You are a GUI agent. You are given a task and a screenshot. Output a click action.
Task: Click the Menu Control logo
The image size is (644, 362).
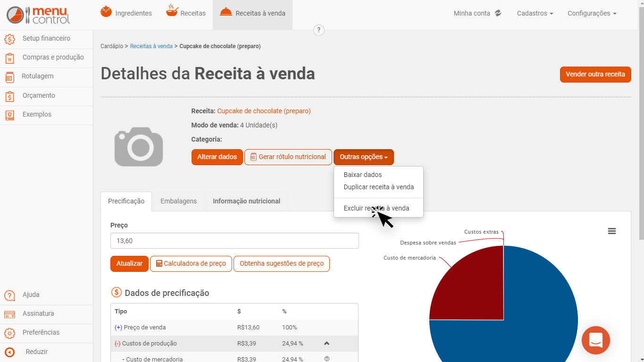[x=38, y=15]
